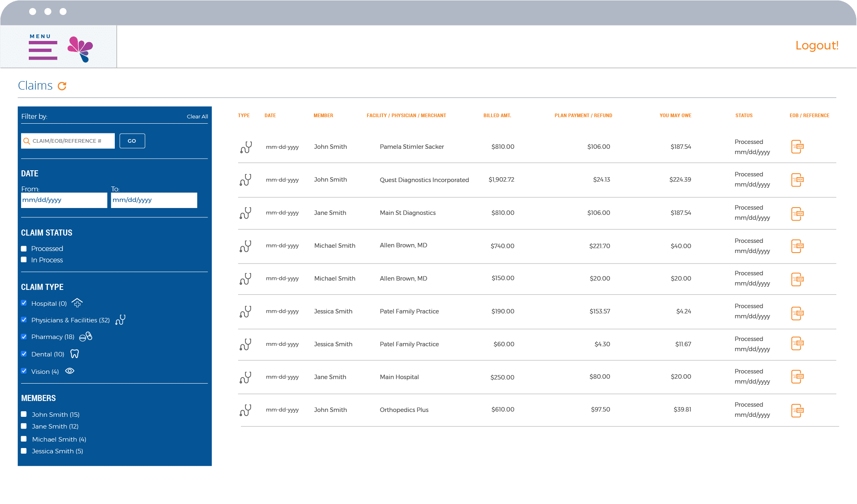Click the Clear All filters link
857x504 pixels.
(197, 117)
